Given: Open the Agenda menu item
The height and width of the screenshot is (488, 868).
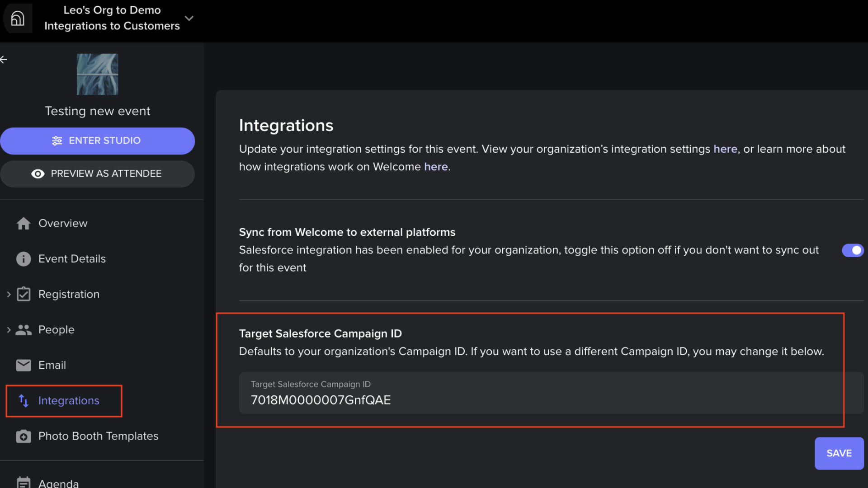Looking at the screenshot, I should [58, 483].
